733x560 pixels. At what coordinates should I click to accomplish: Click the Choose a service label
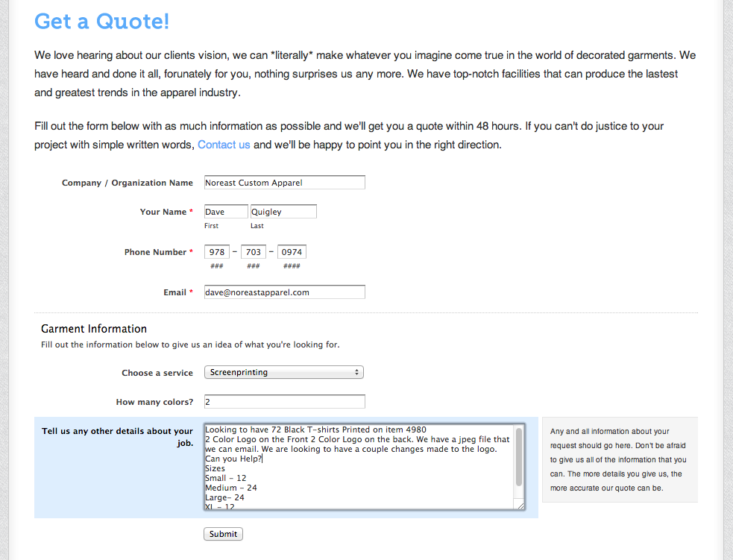click(157, 373)
